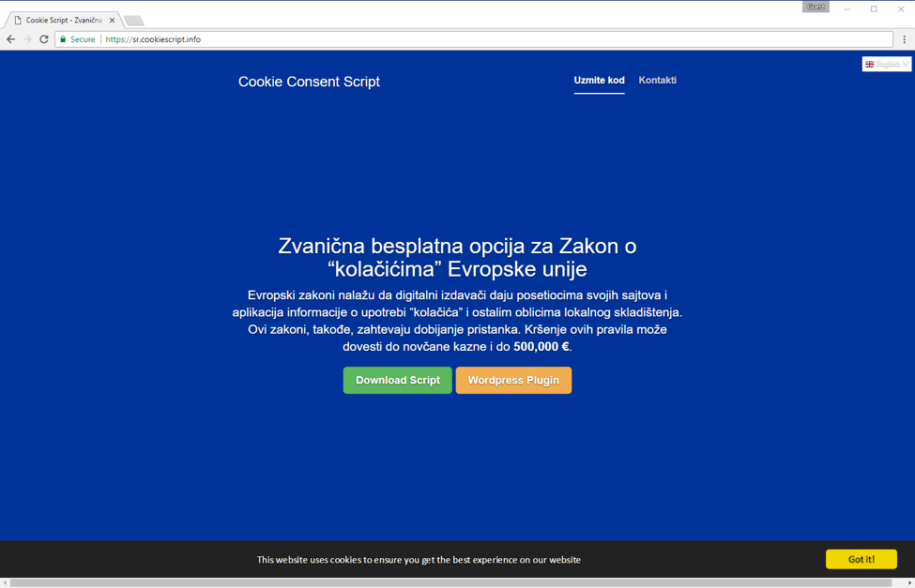Click the orange Wordpress Plugin button
Screen dimensions: 915x588
[513, 381]
